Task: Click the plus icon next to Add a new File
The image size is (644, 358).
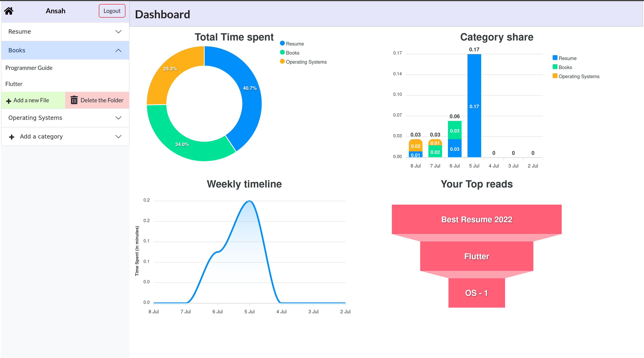Action: [9, 101]
